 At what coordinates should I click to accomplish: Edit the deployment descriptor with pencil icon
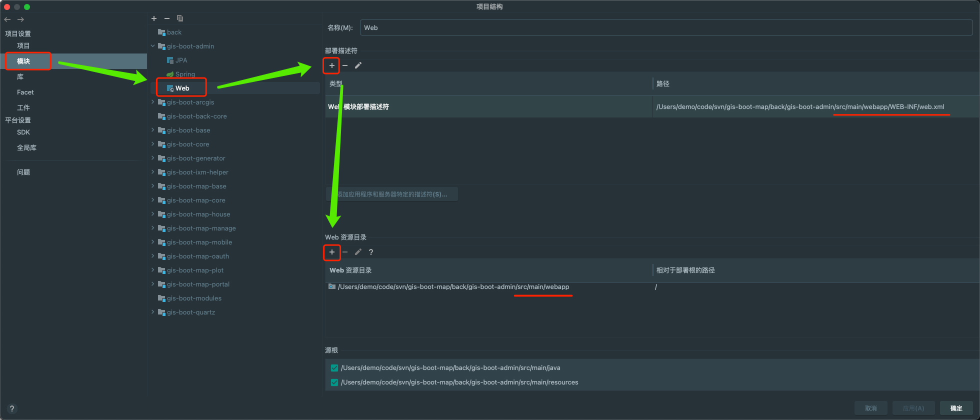[358, 65]
